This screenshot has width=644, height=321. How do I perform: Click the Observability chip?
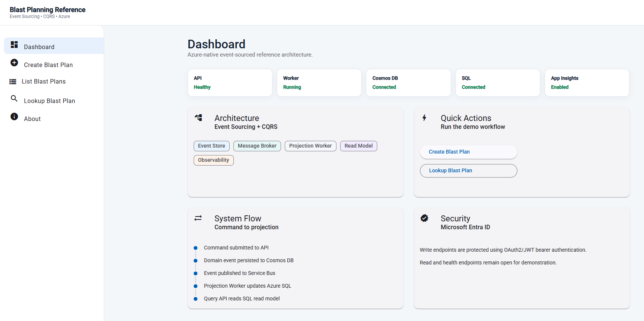point(214,160)
